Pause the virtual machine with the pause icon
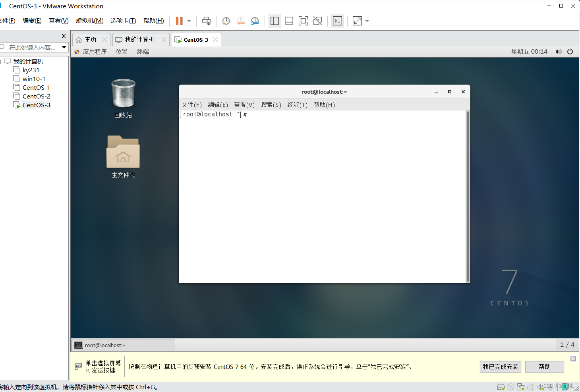The height and width of the screenshot is (392, 580). coord(179,21)
